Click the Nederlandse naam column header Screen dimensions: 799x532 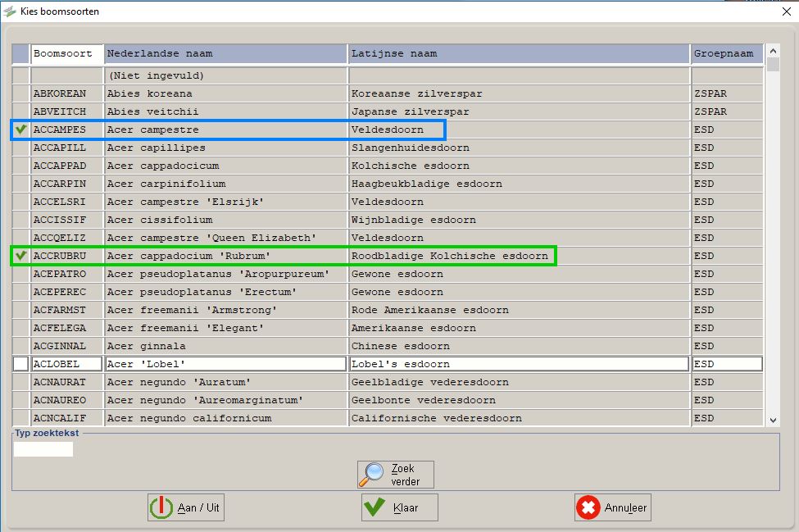coord(225,54)
